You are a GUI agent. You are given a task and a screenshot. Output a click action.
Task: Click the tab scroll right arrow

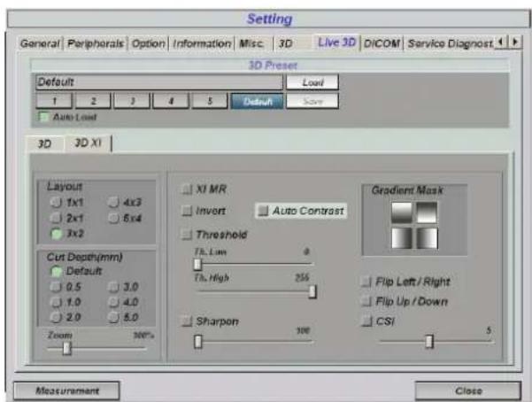pos(514,43)
